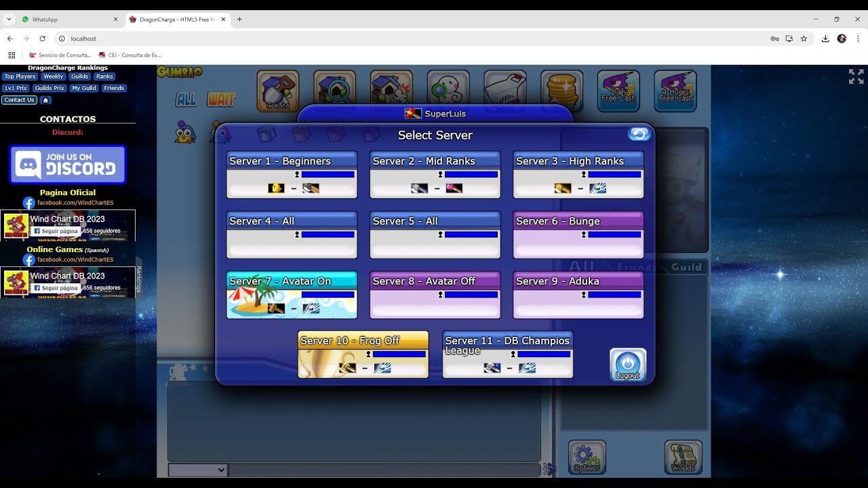Open My Guild link
The image size is (868, 488).
point(84,88)
